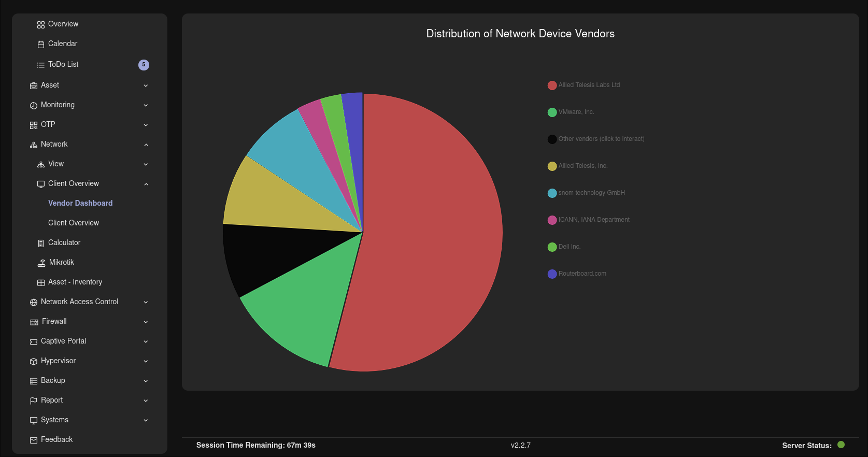Screen dimensions: 868x457
Task: Click the Firewall brick wall icon
Action: [x=34, y=322]
